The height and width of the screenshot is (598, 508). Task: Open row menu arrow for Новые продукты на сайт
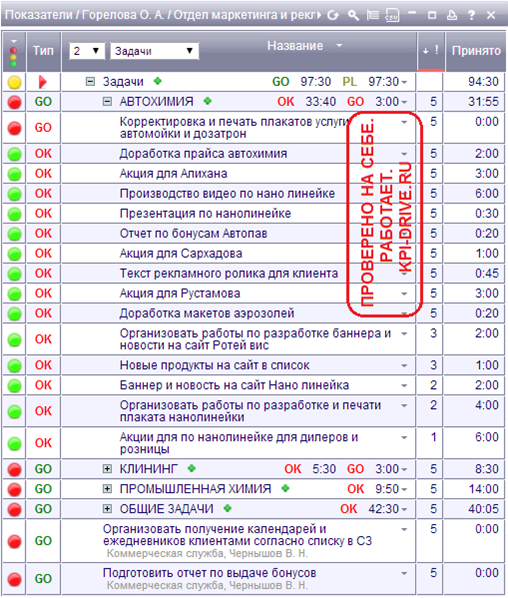coord(404,366)
